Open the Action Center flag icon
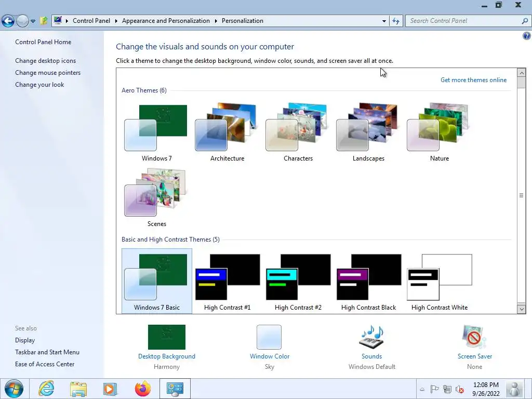This screenshot has height=399, width=532. pos(434,389)
